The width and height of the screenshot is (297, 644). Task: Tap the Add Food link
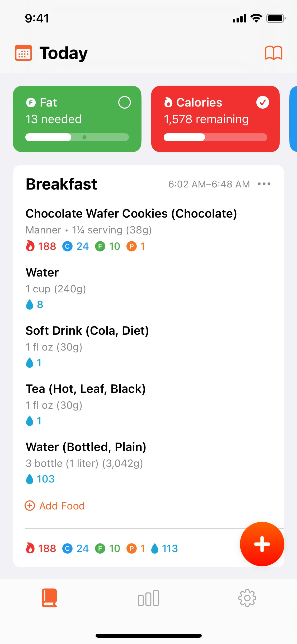pyautogui.click(x=62, y=506)
